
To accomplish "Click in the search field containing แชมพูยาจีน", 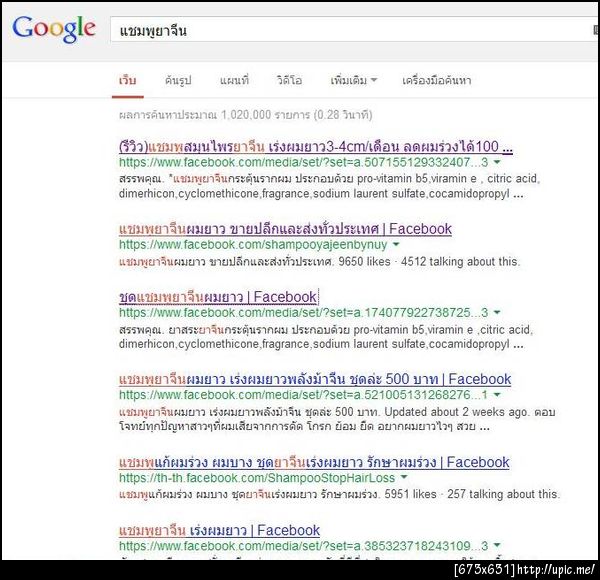I will tap(352, 30).
